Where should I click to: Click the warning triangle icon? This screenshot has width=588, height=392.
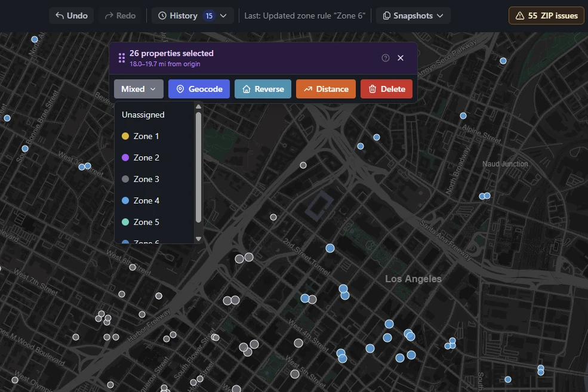click(x=520, y=16)
